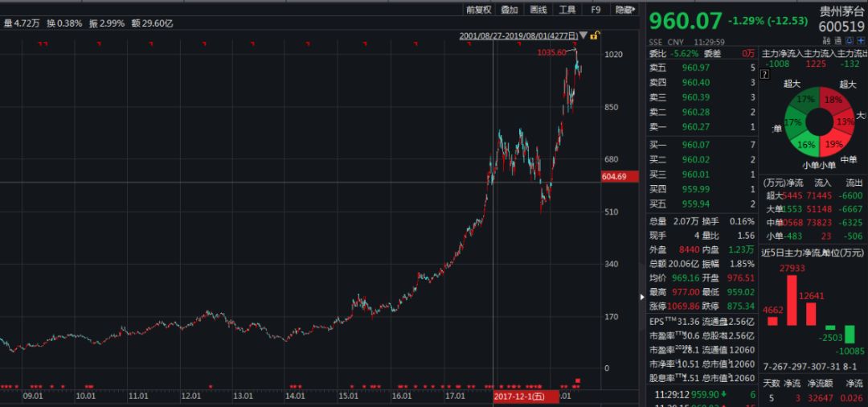
Task: Click the question mark help icon
Action: pyautogui.click(x=765, y=74)
